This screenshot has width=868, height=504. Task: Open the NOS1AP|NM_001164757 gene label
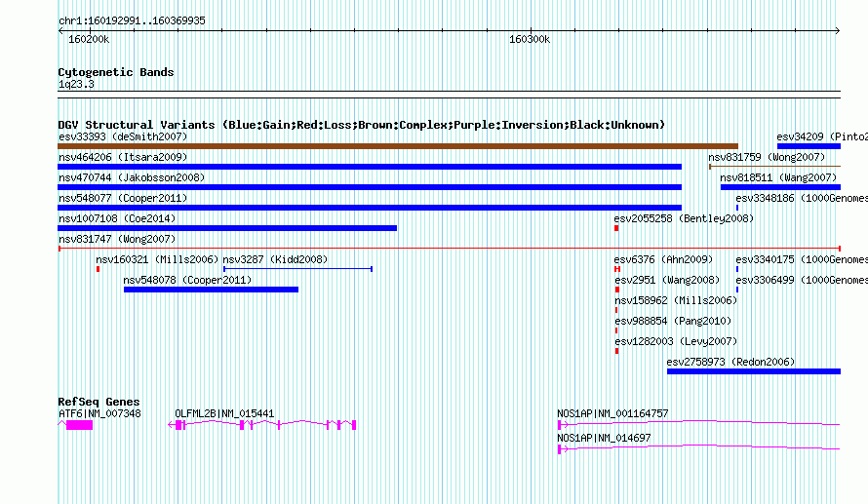(612, 413)
